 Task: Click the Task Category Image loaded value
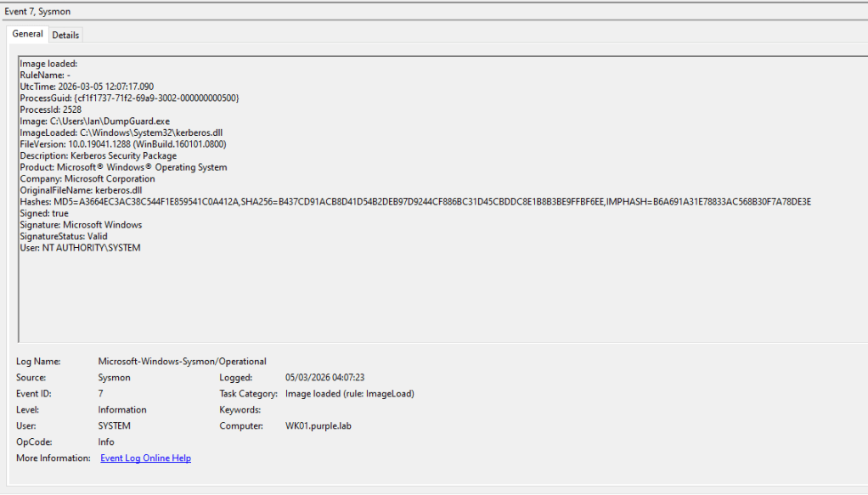[x=349, y=394]
